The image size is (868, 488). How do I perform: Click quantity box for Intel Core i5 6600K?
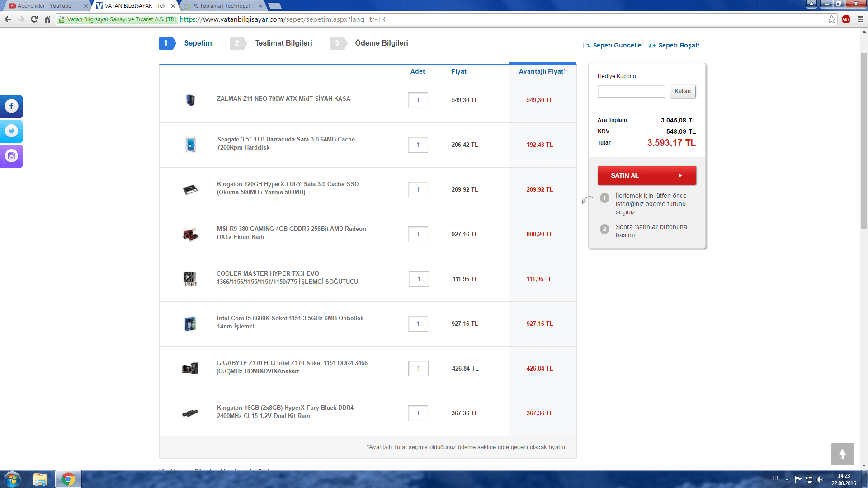tap(418, 324)
